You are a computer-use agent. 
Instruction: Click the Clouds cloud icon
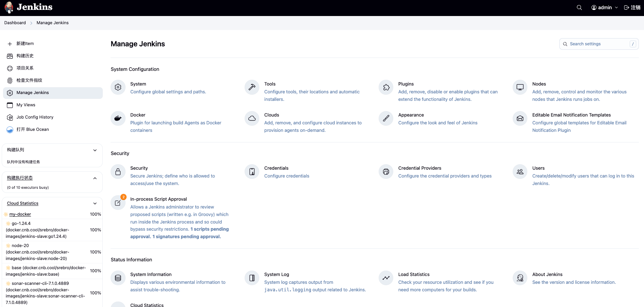252,118
